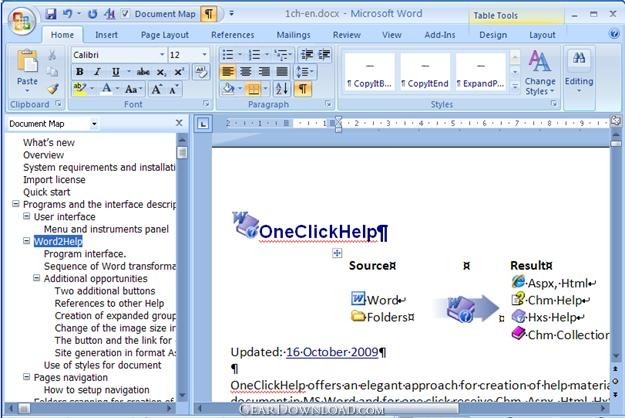Follow the 16 October 2009 link

(332, 352)
